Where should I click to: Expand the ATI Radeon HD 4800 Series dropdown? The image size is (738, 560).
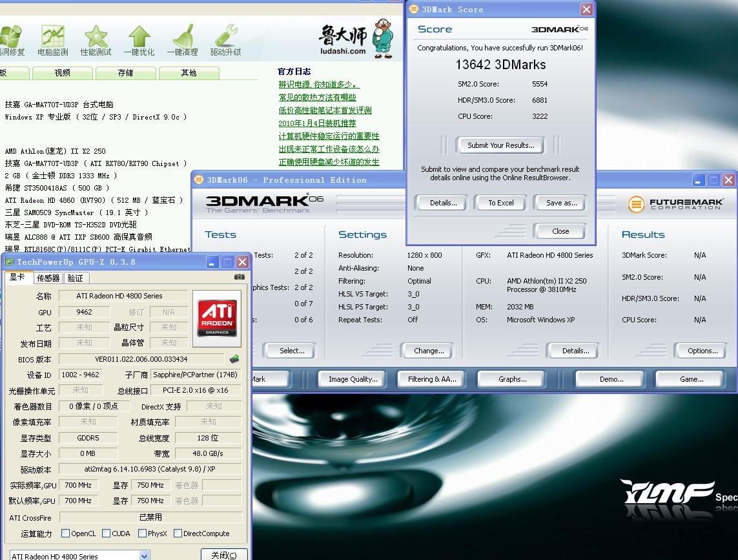coord(145,555)
